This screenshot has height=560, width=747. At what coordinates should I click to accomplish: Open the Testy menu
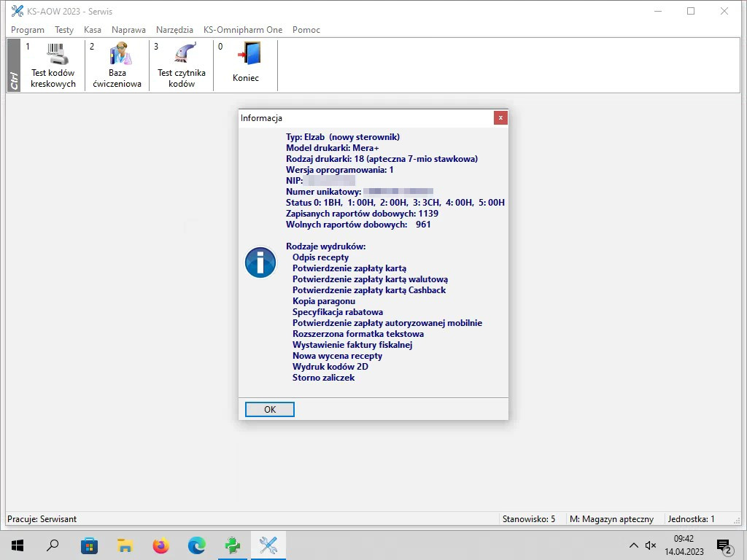tap(64, 29)
